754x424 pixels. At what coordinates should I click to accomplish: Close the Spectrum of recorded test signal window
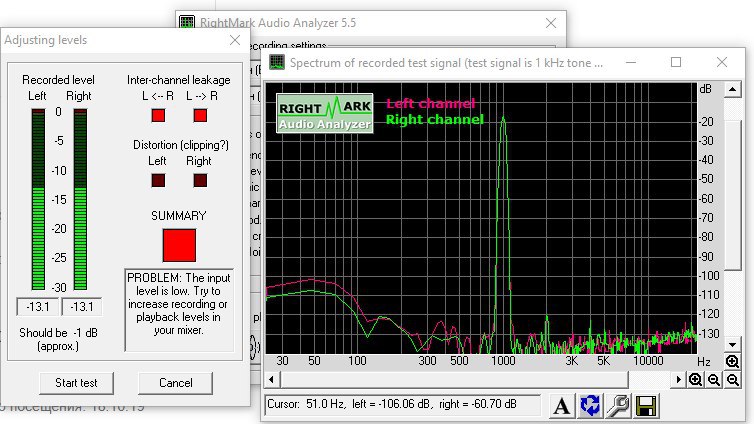pos(722,62)
